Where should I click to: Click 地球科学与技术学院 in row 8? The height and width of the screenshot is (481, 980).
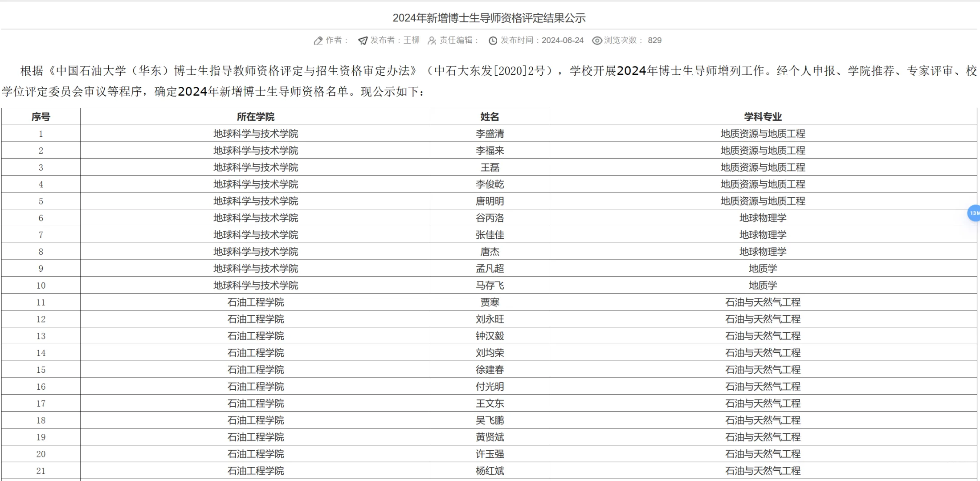point(256,252)
